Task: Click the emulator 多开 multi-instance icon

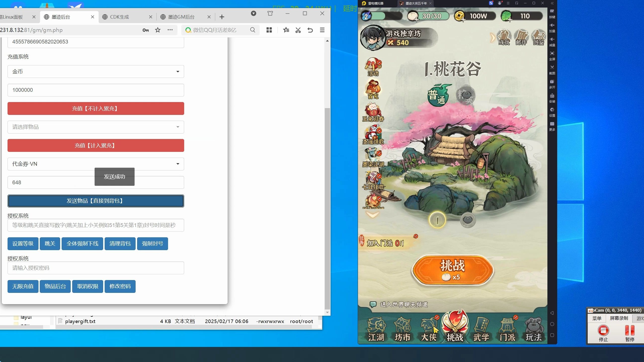Action: click(x=552, y=84)
